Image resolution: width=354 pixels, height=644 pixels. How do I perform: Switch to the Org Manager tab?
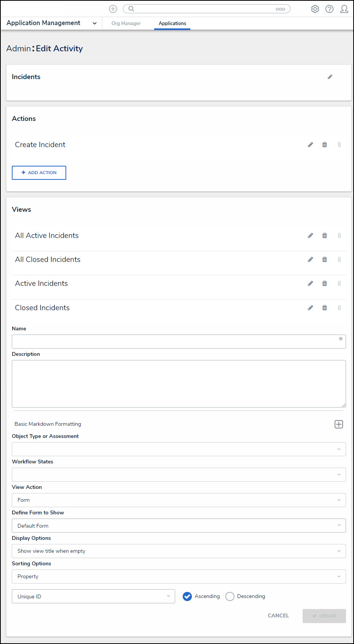126,24
